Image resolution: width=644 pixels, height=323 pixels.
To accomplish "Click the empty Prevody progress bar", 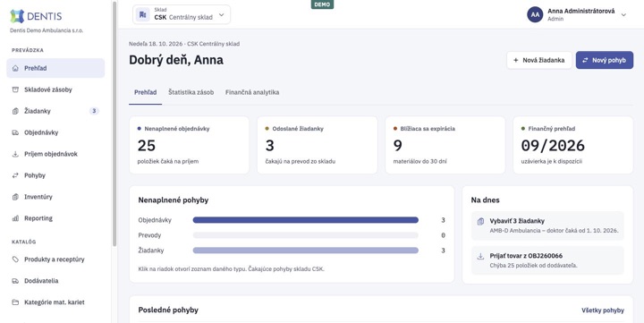I will pos(306,235).
